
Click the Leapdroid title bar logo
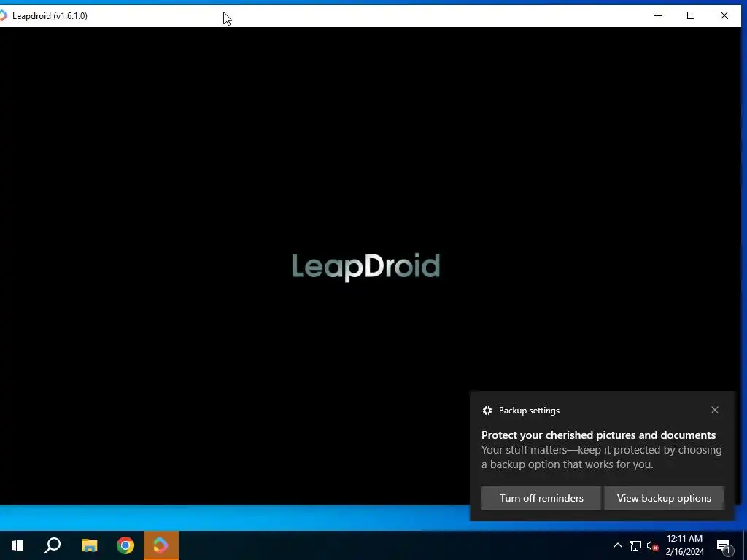[4, 16]
